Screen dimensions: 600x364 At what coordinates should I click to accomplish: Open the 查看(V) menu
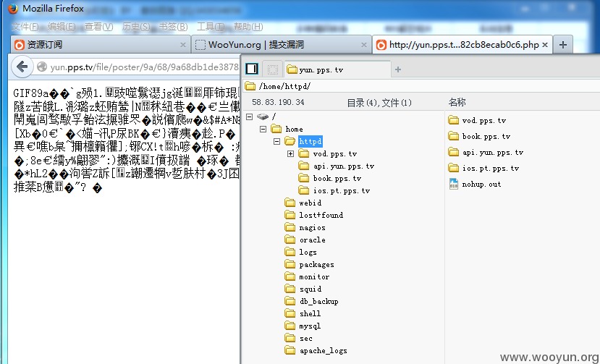[x=98, y=27]
